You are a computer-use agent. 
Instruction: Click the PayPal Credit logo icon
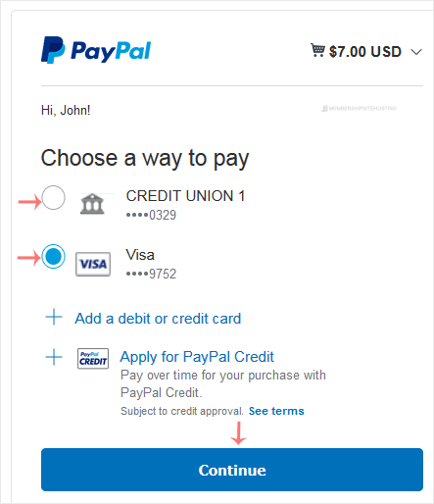[x=93, y=359]
